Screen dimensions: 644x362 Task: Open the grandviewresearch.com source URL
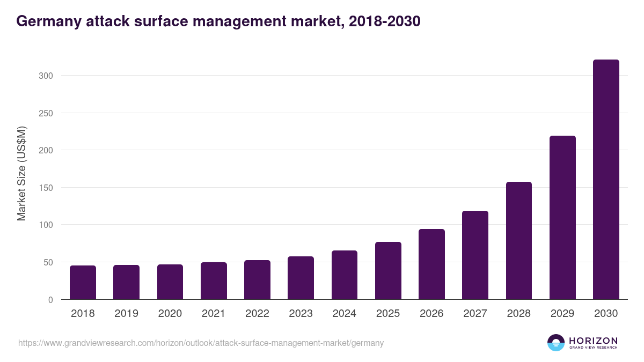click(x=200, y=343)
